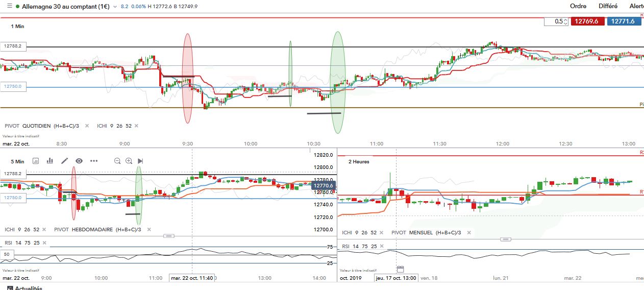Image resolution: width=644 pixels, height=290 pixels.
Task: Open the hamburger menu beside the instrument name
Action: (x=8, y=6)
